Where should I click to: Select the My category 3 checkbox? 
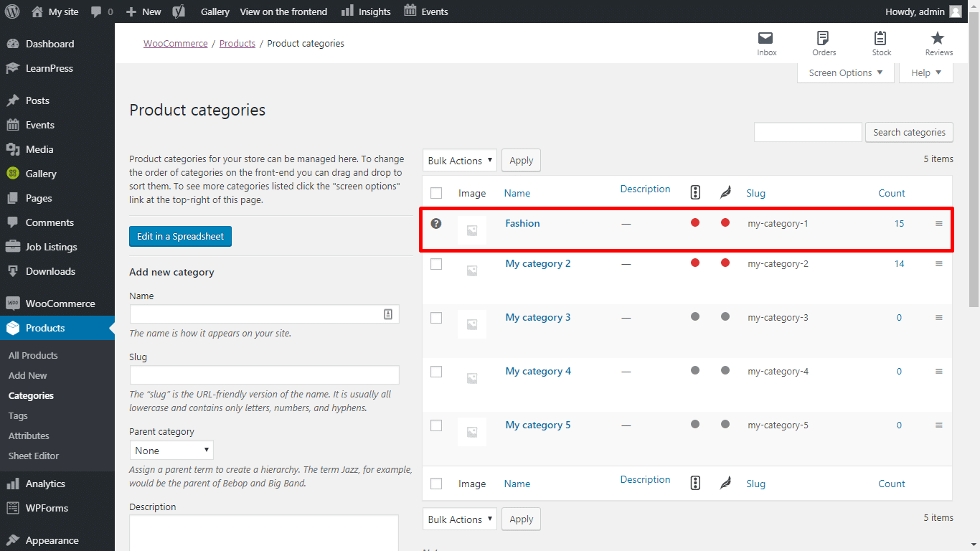pyautogui.click(x=436, y=318)
